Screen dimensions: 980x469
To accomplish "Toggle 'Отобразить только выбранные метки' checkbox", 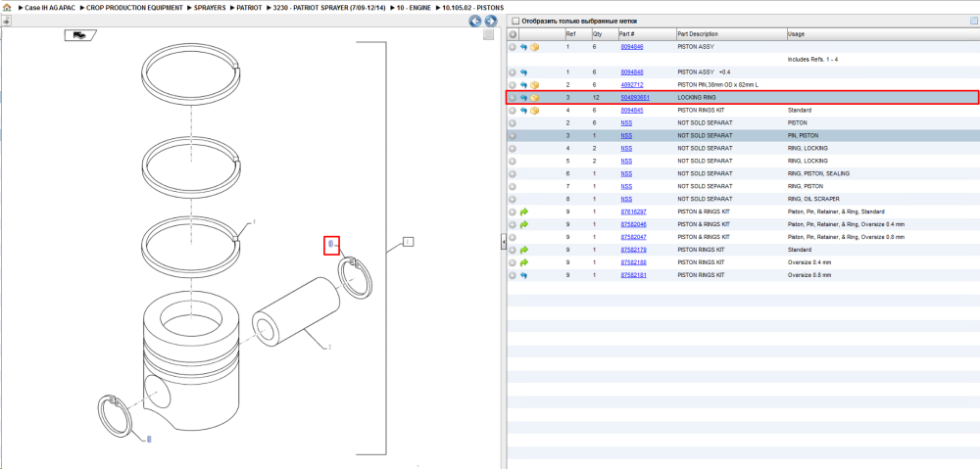I will [x=515, y=21].
